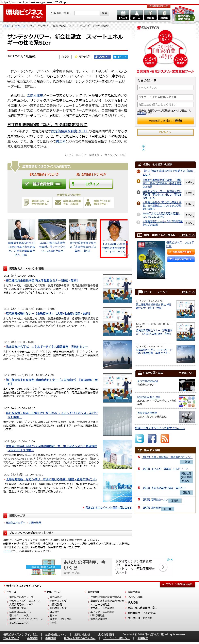This screenshot has height=644, width=199.
Task: Open the イベント calendar icon in header
Action: coord(123,15)
